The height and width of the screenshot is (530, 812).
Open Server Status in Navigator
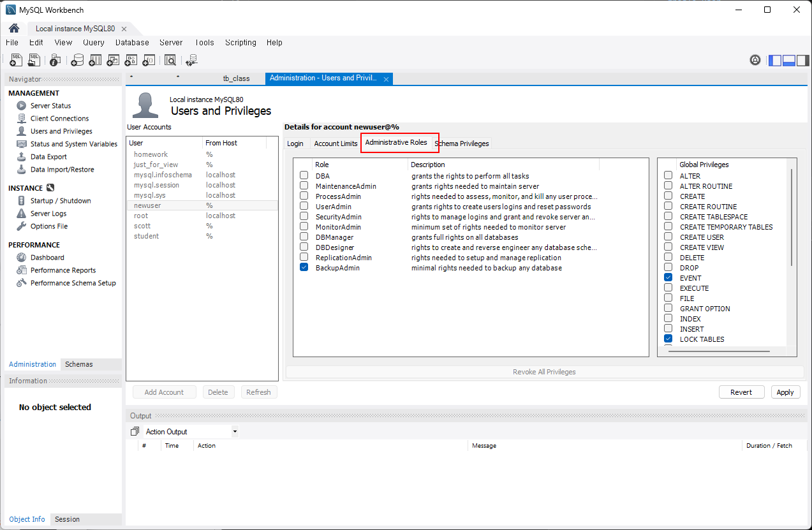(x=50, y=106)
